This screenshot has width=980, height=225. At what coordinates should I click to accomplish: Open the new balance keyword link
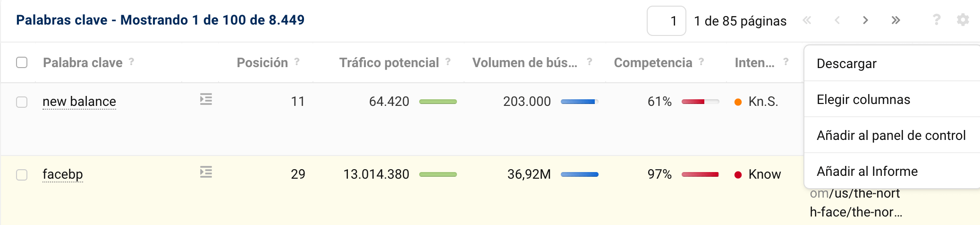(79, 102)
